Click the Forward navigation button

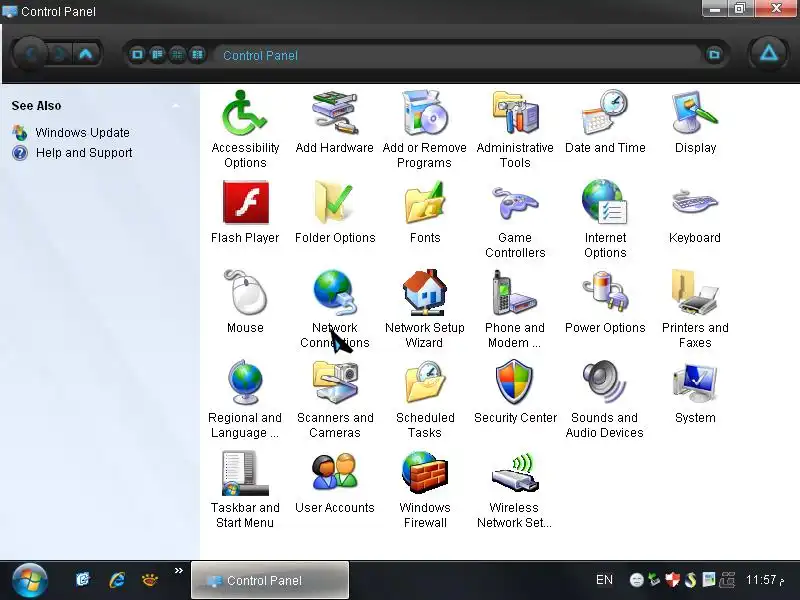tap(60, 54)
